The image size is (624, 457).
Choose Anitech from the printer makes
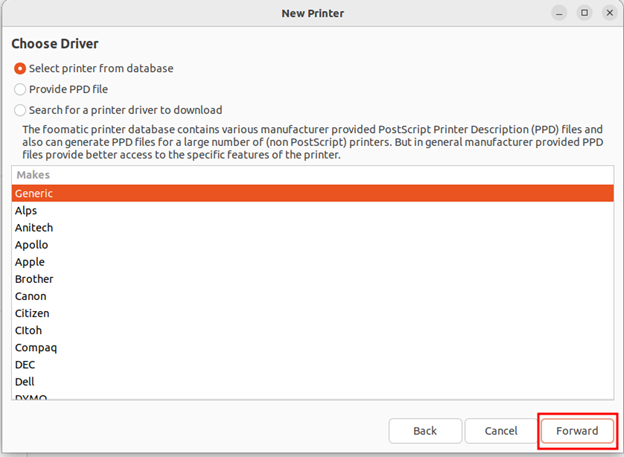34,228
